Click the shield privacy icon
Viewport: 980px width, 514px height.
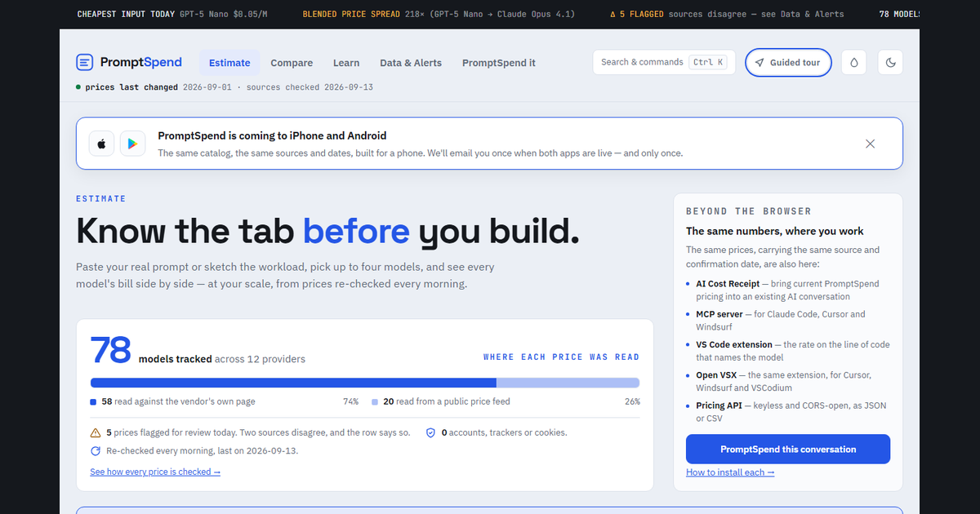(430, 433)
